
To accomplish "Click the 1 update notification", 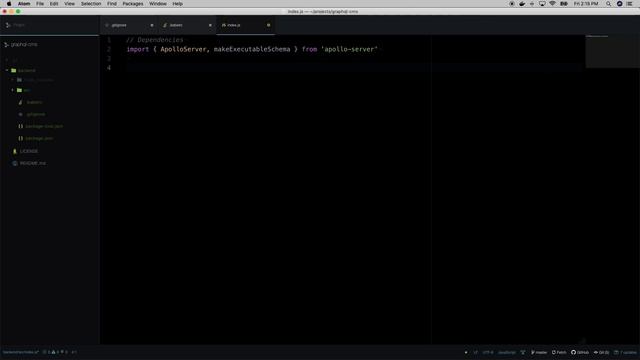I will (625, 352).
